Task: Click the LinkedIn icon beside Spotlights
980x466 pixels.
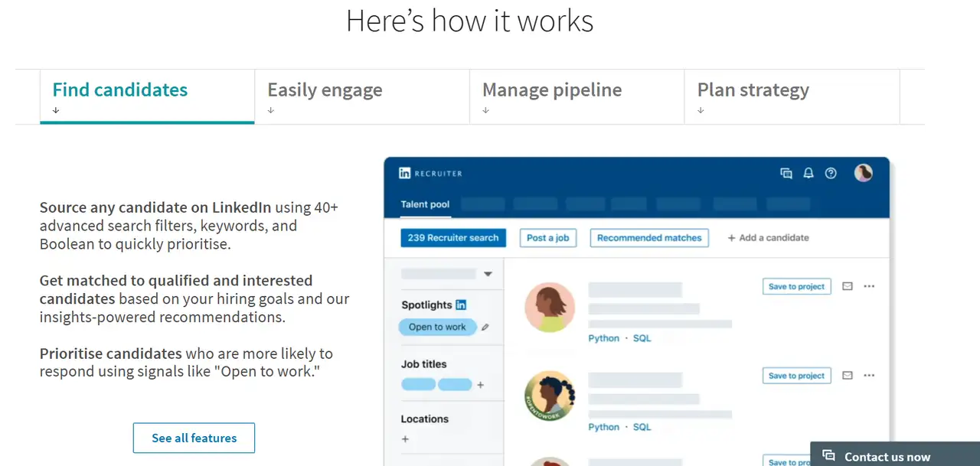Action: coord(461,305)
